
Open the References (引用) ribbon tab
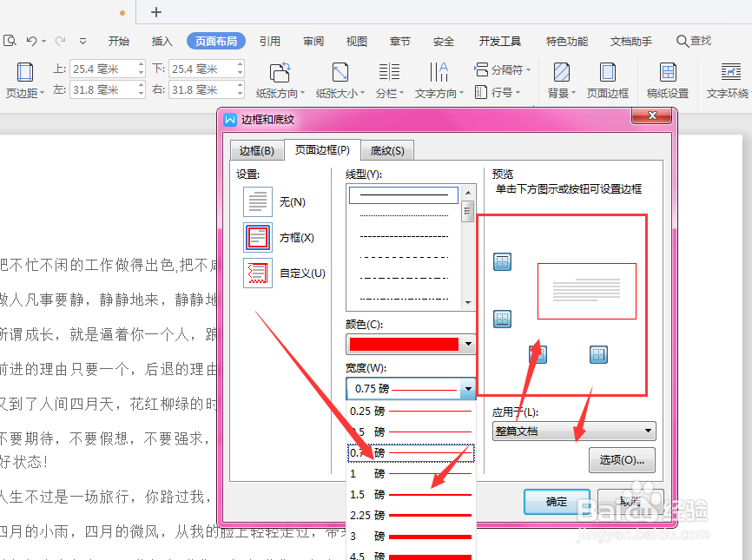[x=270, y=41]
